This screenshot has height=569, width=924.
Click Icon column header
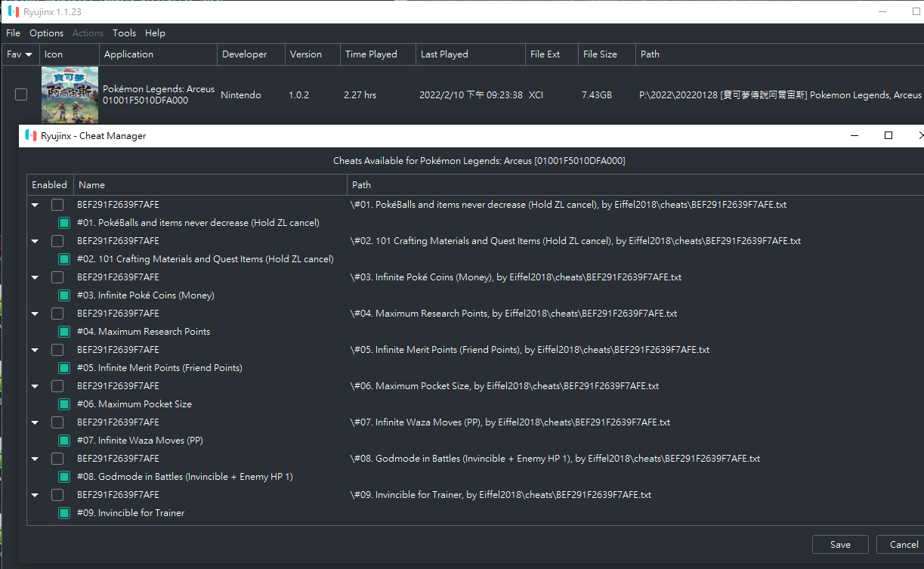point(70,54)
